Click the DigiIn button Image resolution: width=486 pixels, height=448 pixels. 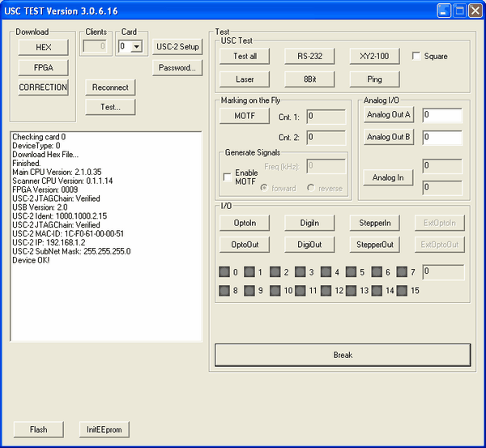(309, 223)
